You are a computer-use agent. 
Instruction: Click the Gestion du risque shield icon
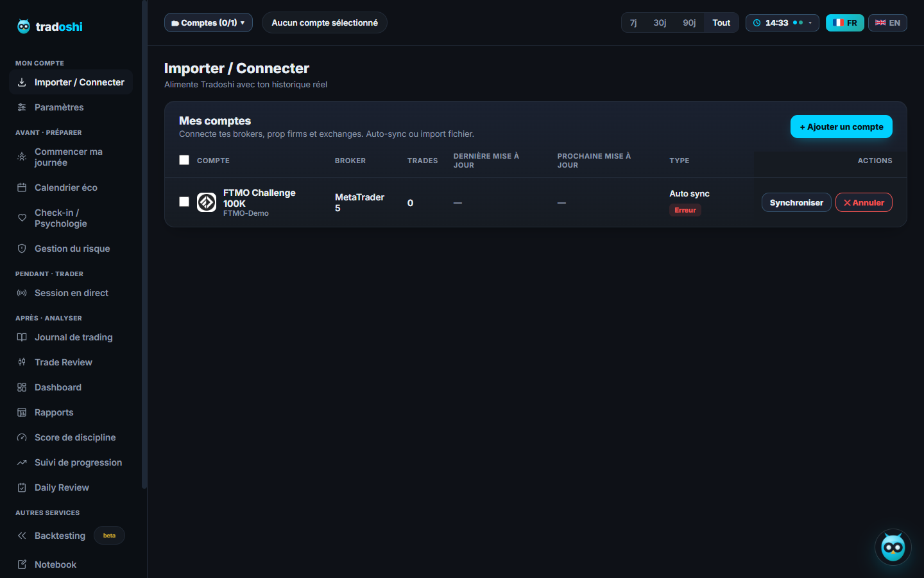(x=22, y=249)
